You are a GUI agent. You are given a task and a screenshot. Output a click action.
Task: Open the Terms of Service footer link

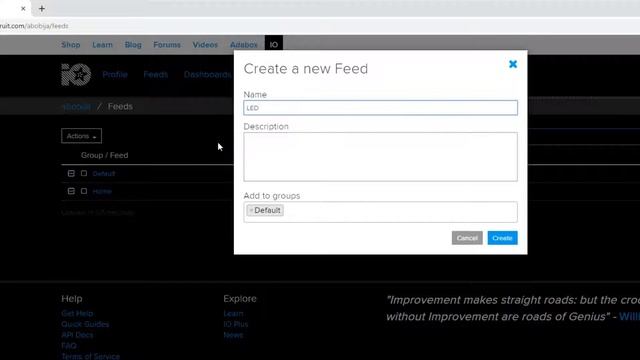point(91,356)
